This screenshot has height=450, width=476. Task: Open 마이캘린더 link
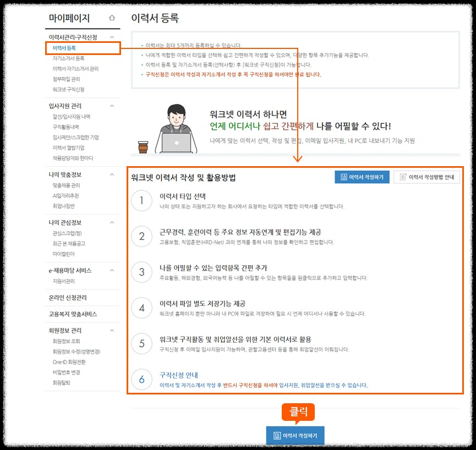63,254
